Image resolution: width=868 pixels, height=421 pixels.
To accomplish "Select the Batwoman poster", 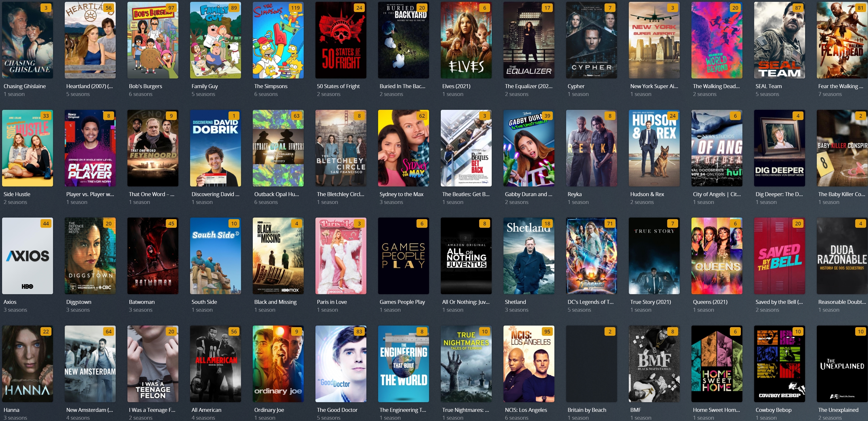I will point(153,256).
